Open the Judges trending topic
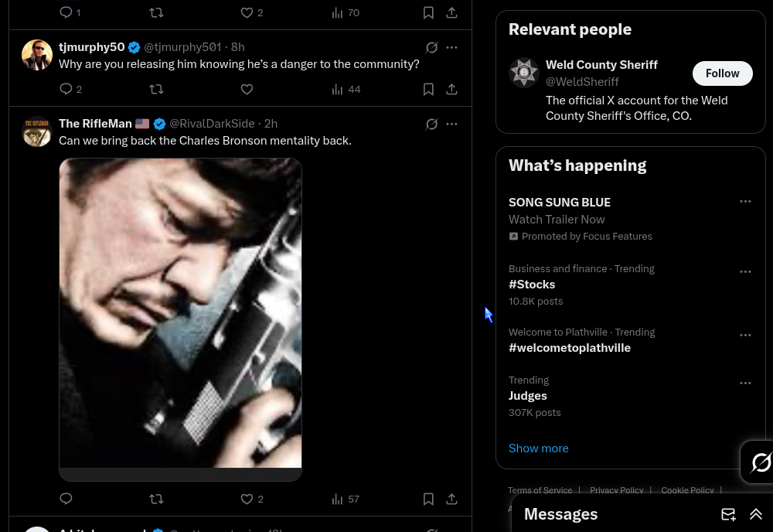The height and width of the screenshot is (532, 773). click(528, 396)
